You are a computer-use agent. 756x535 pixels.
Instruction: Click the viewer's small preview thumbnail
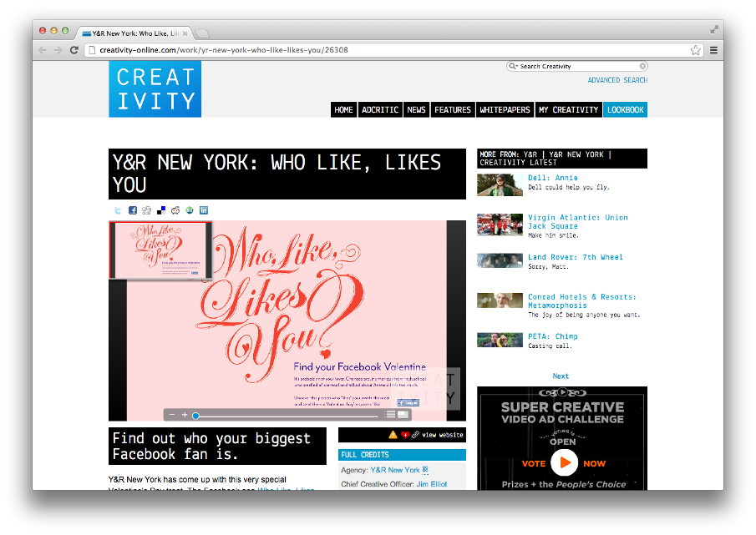coord(160,250)
